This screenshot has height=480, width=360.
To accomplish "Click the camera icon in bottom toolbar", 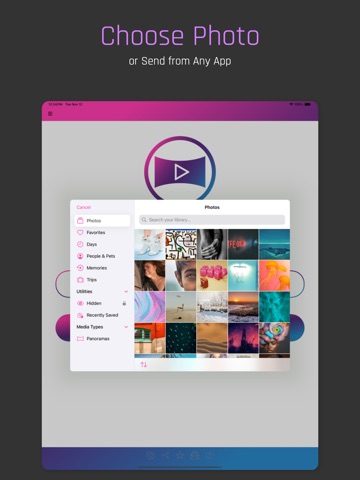I will coord(151,455).
